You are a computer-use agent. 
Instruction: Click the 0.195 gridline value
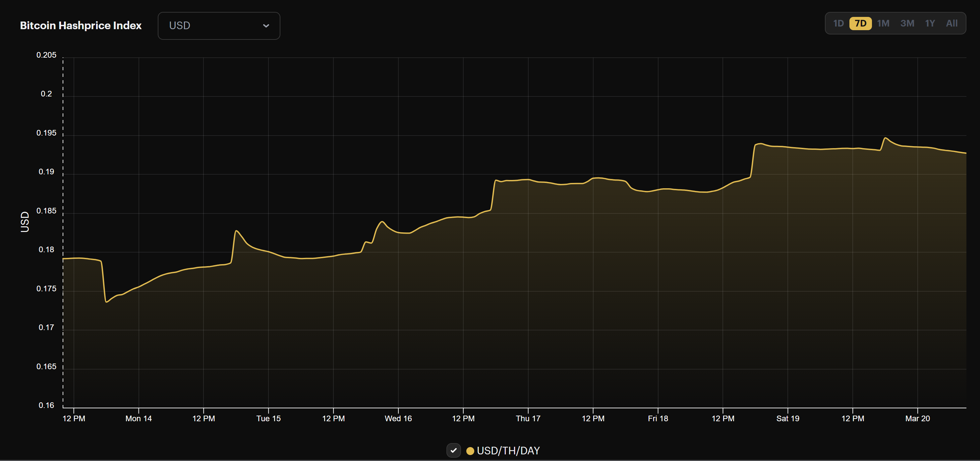47,133
